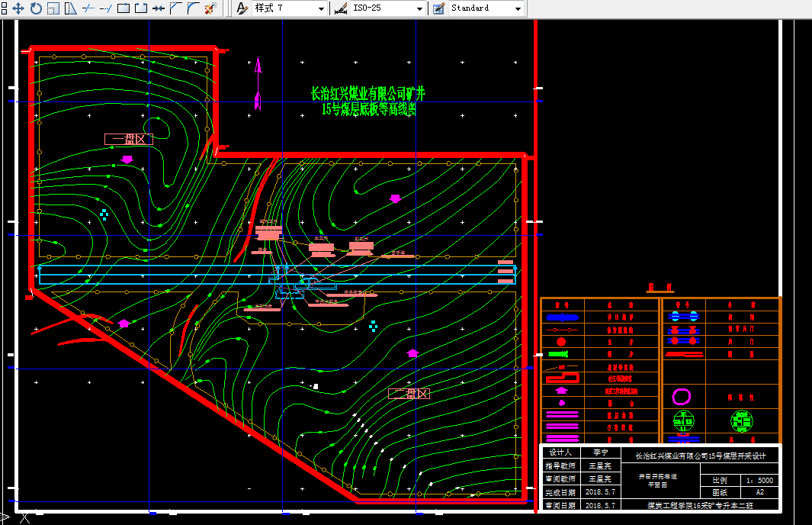Select the Trim tool
This screenshot has height=525, width=812.
[88, 8]
